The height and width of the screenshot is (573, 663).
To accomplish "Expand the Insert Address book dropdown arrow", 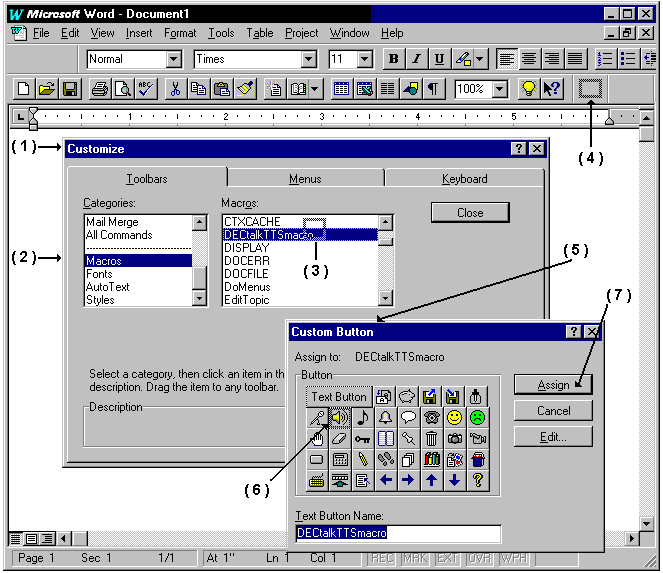I will [315, 89].
